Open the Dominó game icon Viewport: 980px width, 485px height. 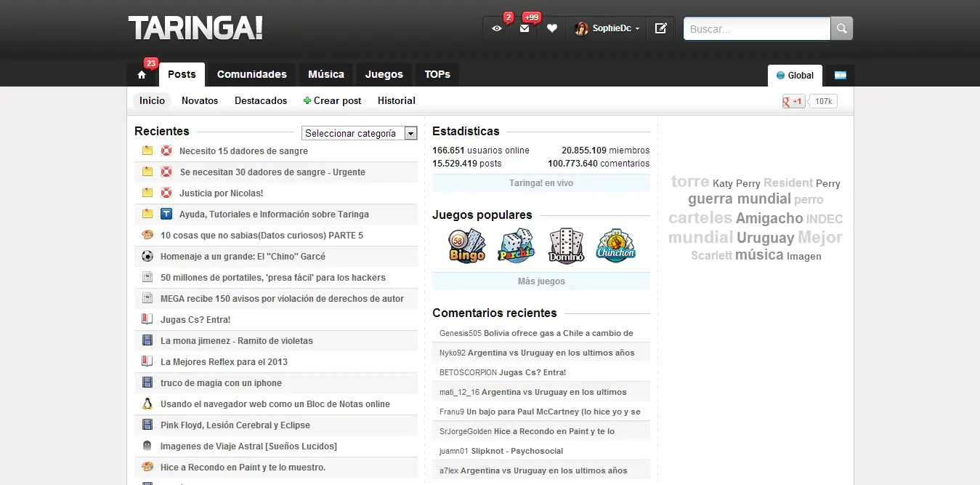pyautogui.click(x=566, y=246)
